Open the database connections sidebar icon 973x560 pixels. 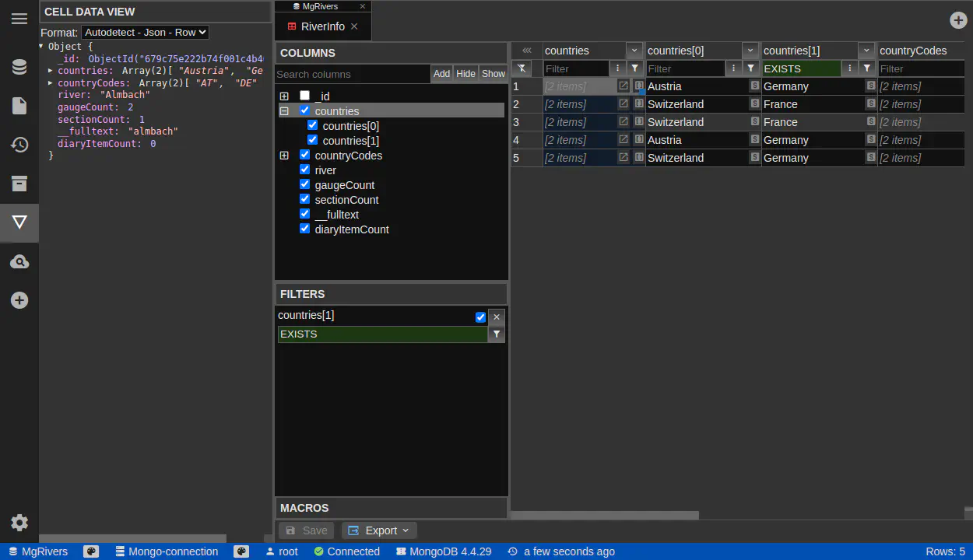[19, 67]
